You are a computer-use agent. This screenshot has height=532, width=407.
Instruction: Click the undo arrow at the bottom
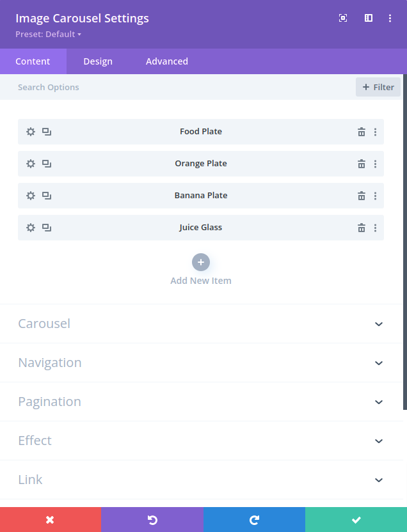pos(152,519)
